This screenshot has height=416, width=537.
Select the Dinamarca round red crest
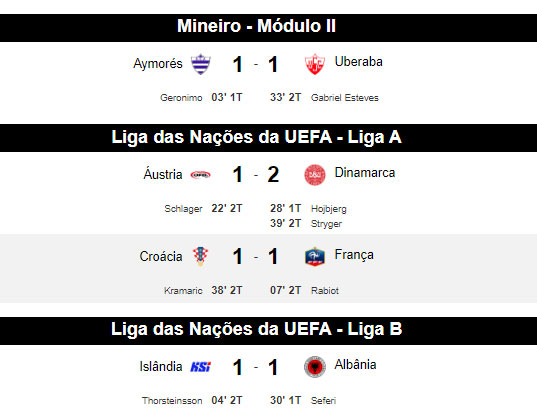[315, 175]
